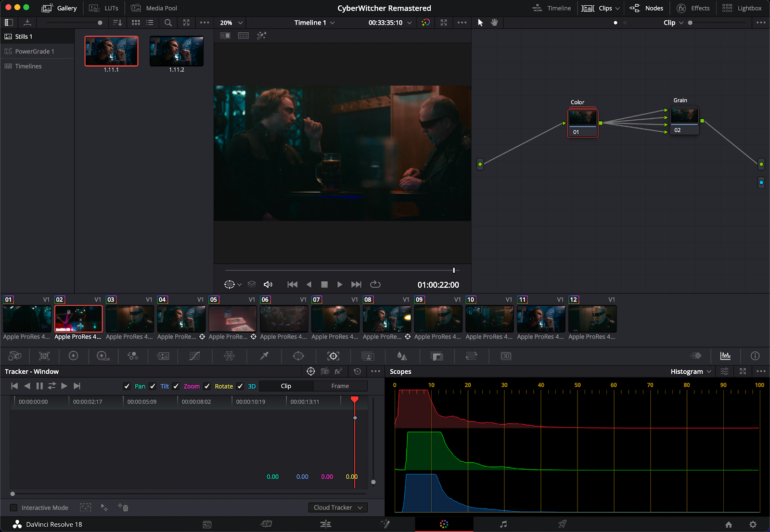Select clip 07 thumbnail
Screen dimensions: 770x532
[335, 319]
